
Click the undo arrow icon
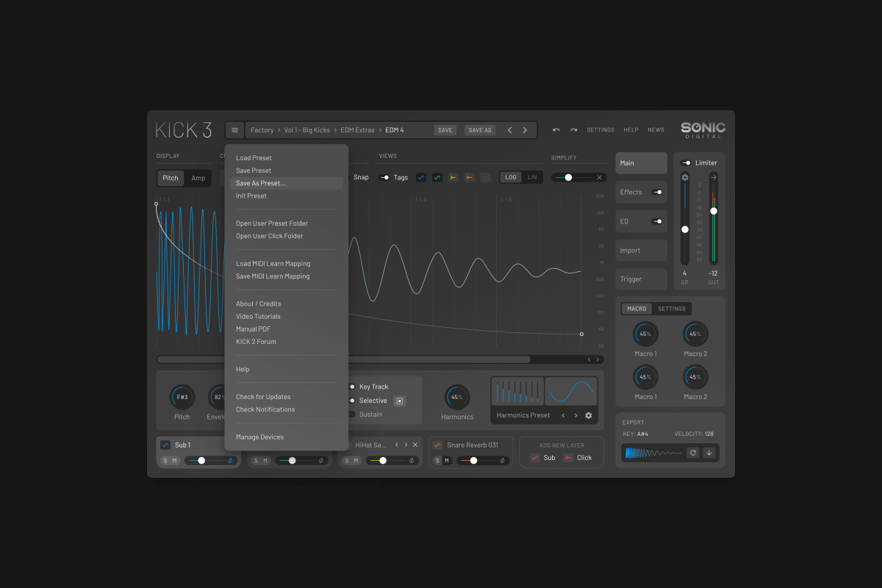(556, 130)
